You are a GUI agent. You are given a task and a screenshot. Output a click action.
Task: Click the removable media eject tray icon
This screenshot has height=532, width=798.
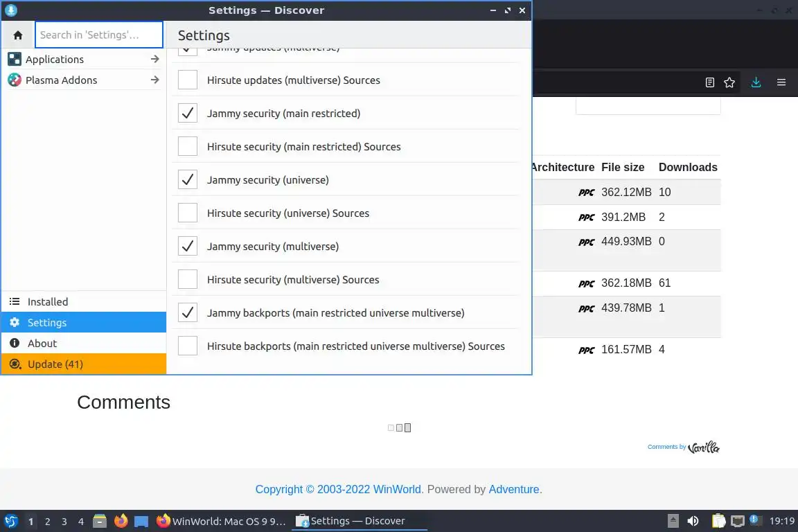point(673,521)
